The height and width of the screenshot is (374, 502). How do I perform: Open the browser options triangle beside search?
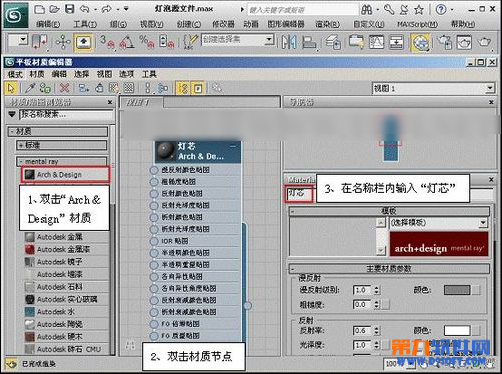pos(12,115)
